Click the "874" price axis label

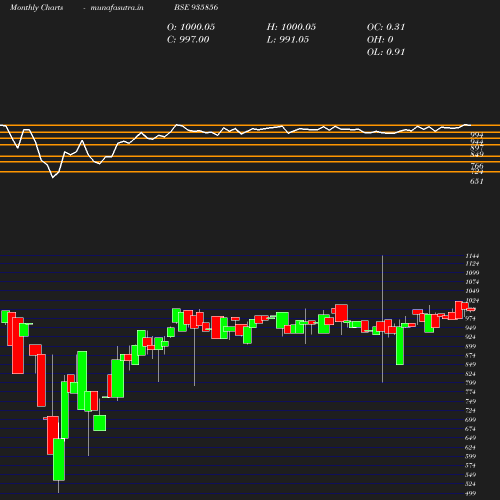click(471, 355)
